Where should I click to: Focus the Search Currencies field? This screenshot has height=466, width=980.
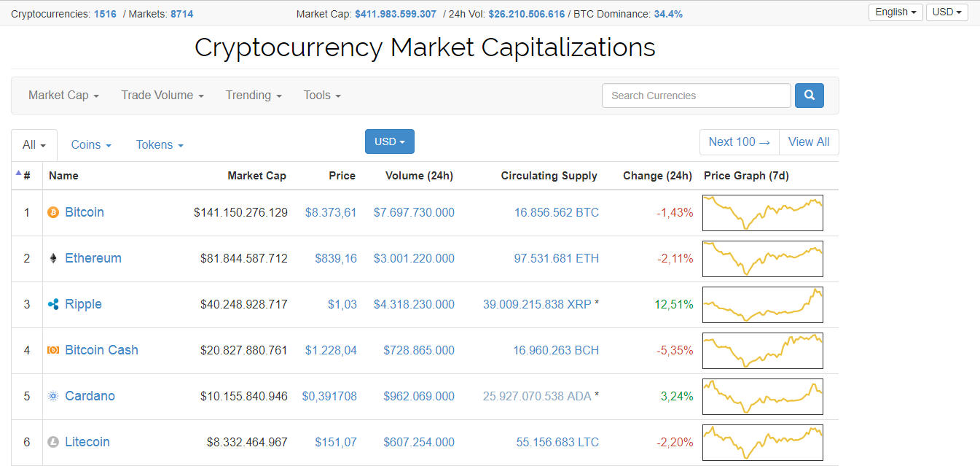click(696, 96)
